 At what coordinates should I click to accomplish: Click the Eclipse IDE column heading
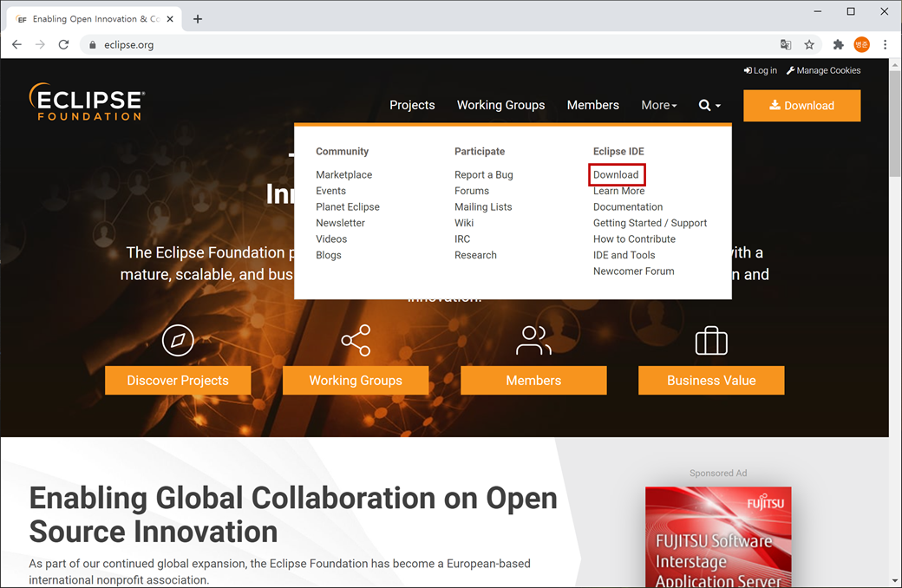618,151
